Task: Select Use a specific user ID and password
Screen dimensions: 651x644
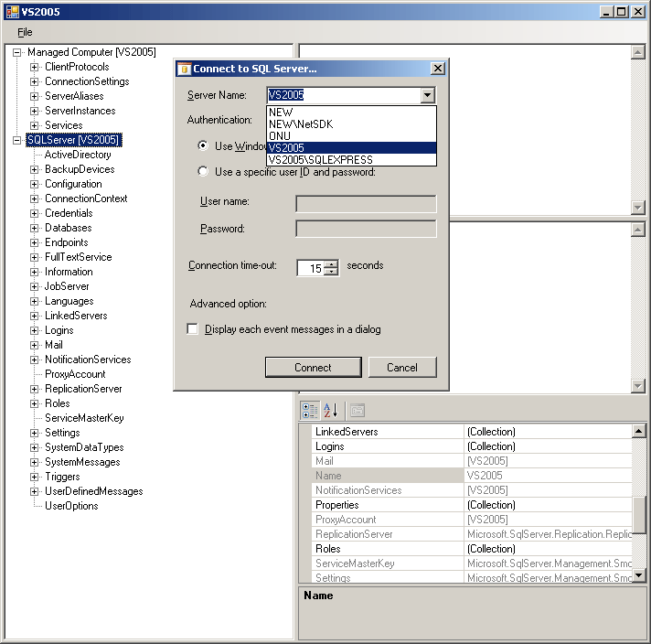Action: click(203, 171)
